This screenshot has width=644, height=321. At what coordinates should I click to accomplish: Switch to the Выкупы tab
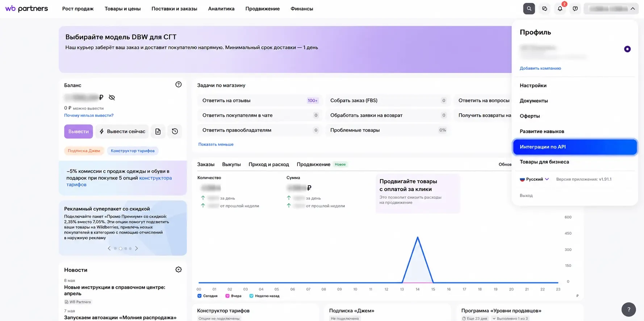click(x=231, y=164)
